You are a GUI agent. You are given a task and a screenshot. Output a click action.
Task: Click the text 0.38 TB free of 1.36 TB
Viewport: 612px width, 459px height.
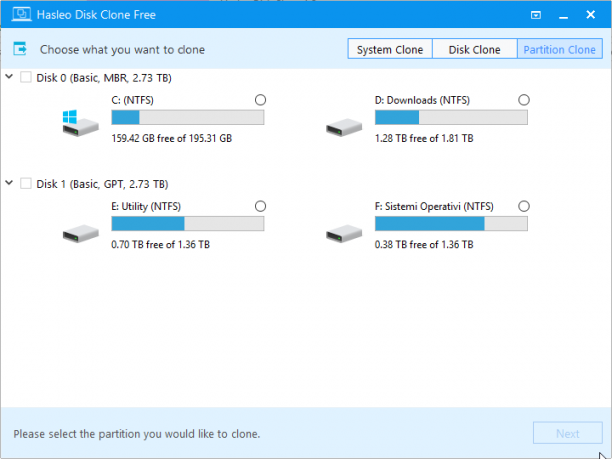(424, 244)
